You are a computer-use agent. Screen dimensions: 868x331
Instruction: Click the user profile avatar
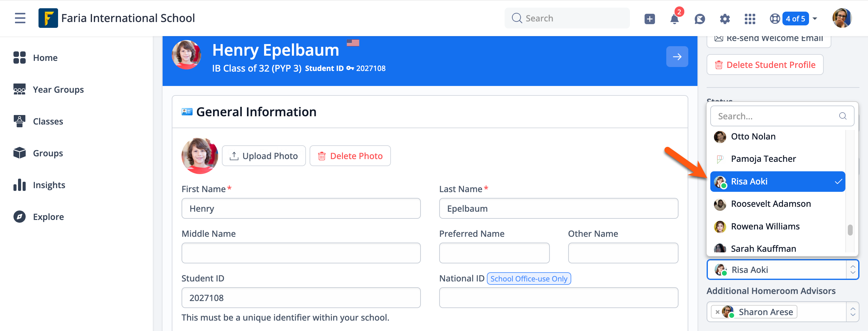click(842, 18)
